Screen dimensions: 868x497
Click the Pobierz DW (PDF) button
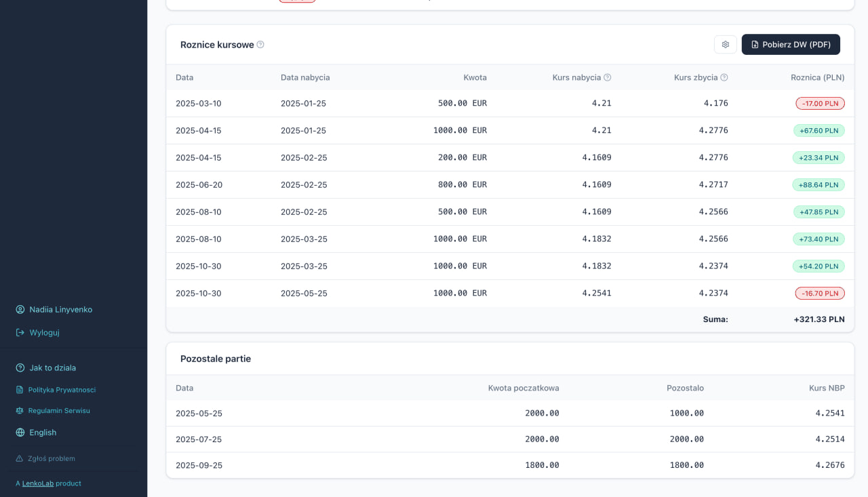(791, 45)
